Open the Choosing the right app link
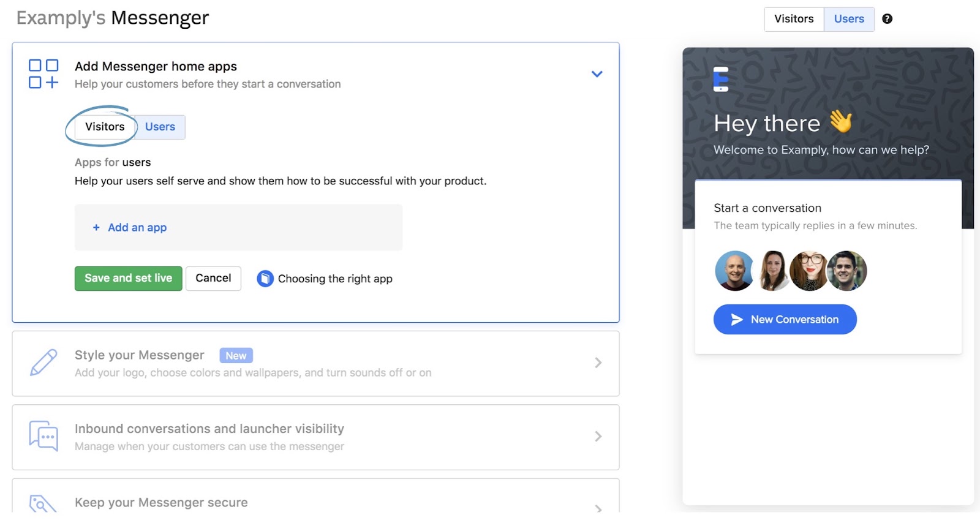 tap(335, 279)
